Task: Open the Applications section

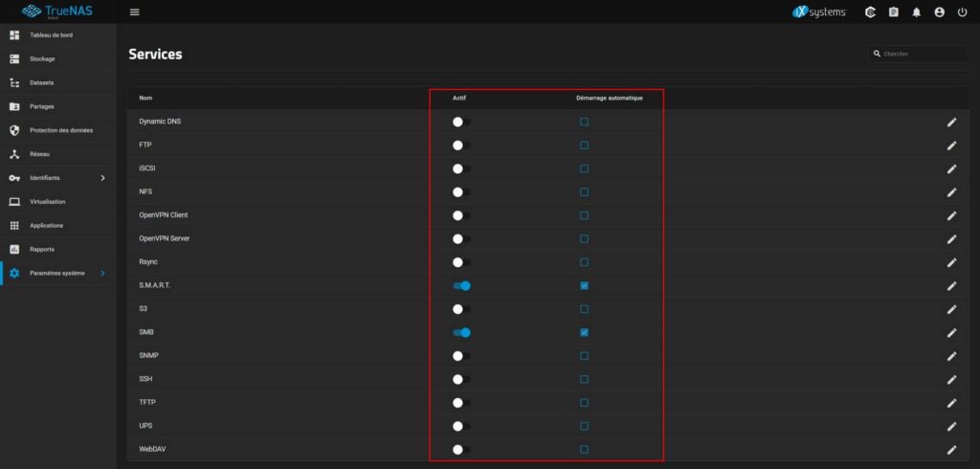Action: pos(58,226)
